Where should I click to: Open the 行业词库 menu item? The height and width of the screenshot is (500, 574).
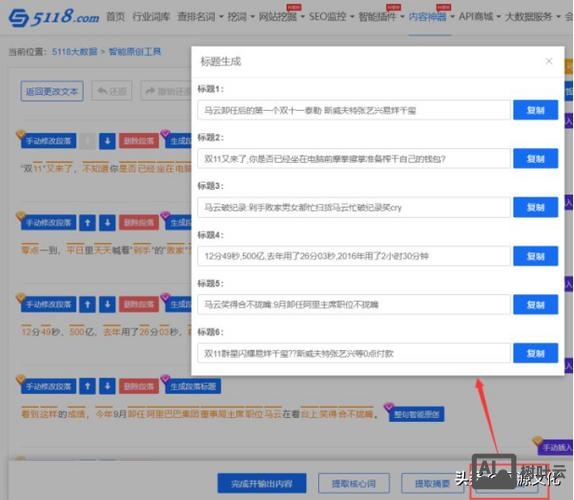151,16
